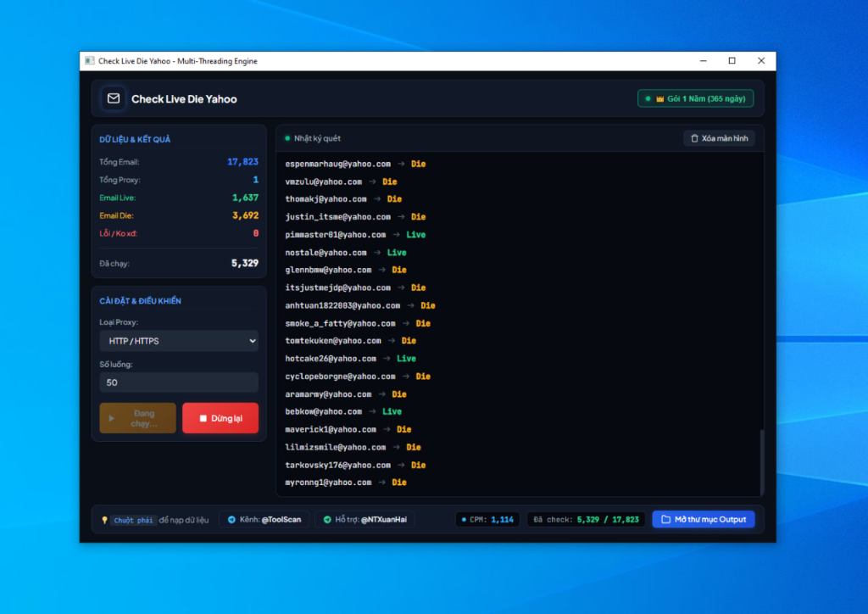Select the itsjustmejdp@yahoo.com log entry
The image size is (868, 614).
click(x=355, y=287)
